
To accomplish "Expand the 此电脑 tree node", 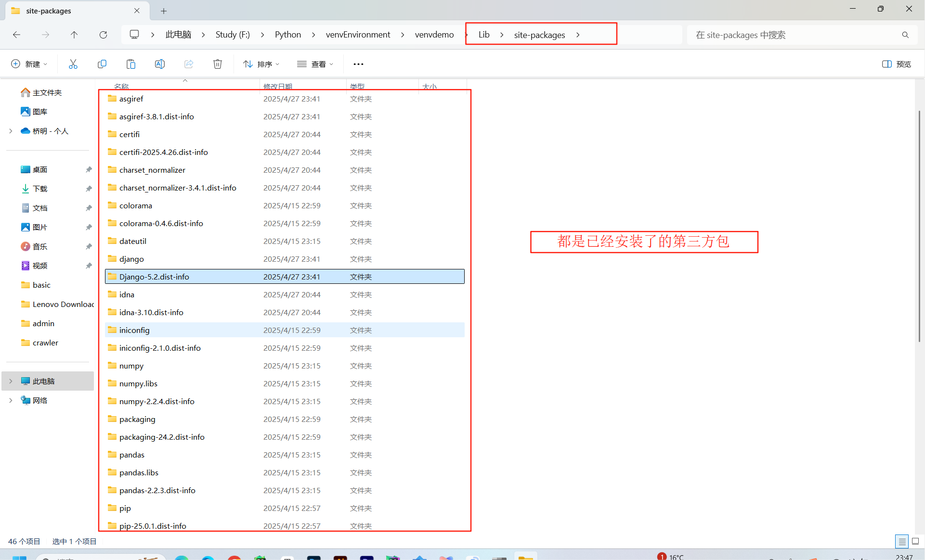I will coord(11,381).
